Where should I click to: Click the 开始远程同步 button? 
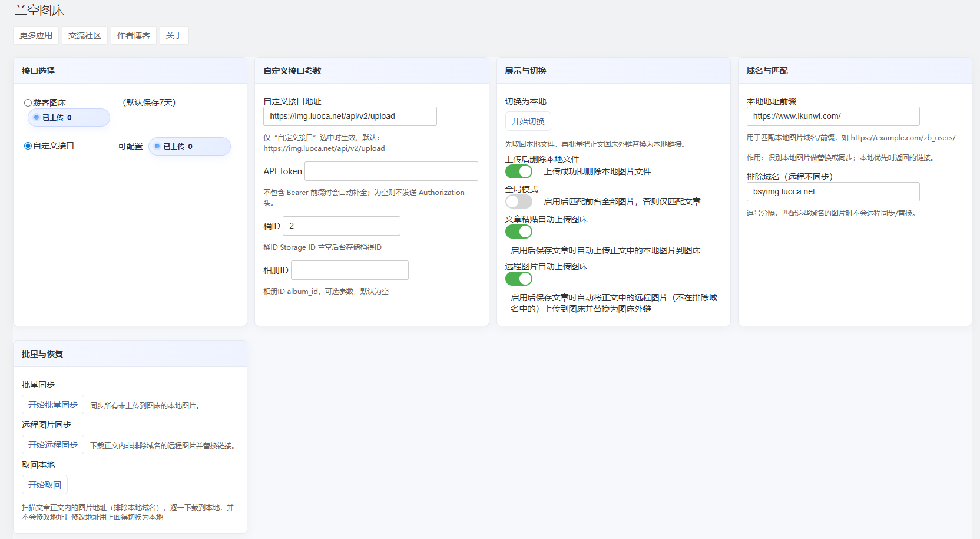[53, 445]
